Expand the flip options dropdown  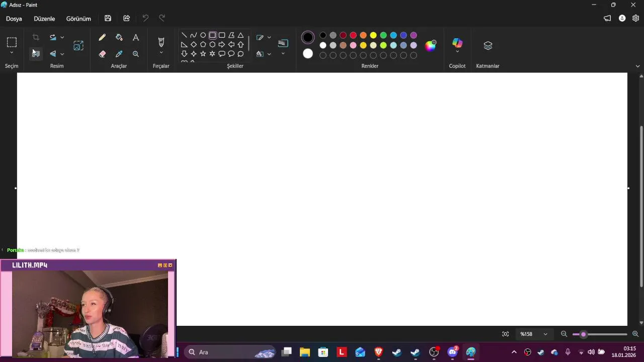pos(62,54)
